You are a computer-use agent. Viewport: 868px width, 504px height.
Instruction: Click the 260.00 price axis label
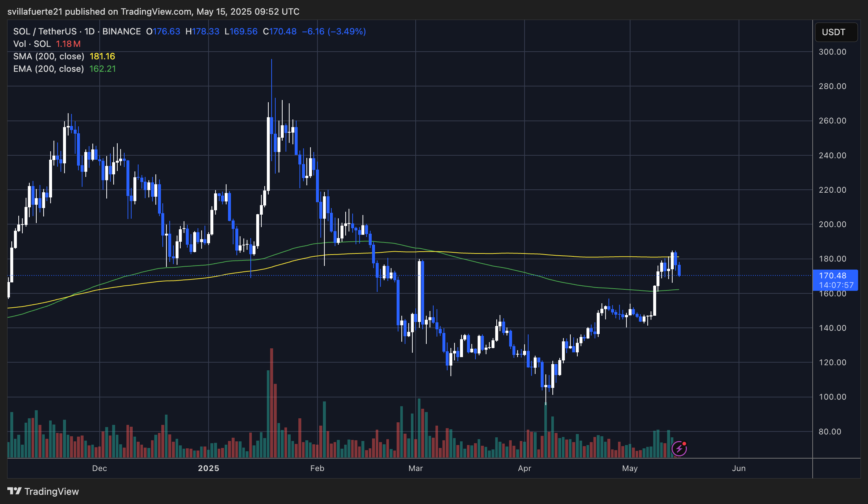click(x=832, y=121)
